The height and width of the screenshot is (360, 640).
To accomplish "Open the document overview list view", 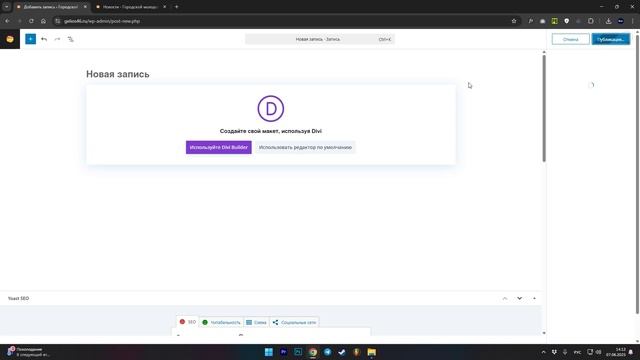I will (x=71, y=39).
